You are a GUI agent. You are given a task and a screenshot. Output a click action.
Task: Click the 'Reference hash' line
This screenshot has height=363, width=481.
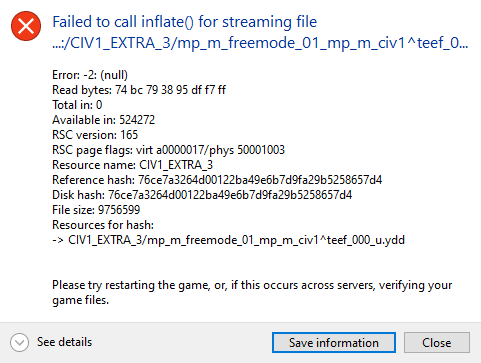(217, 180)
